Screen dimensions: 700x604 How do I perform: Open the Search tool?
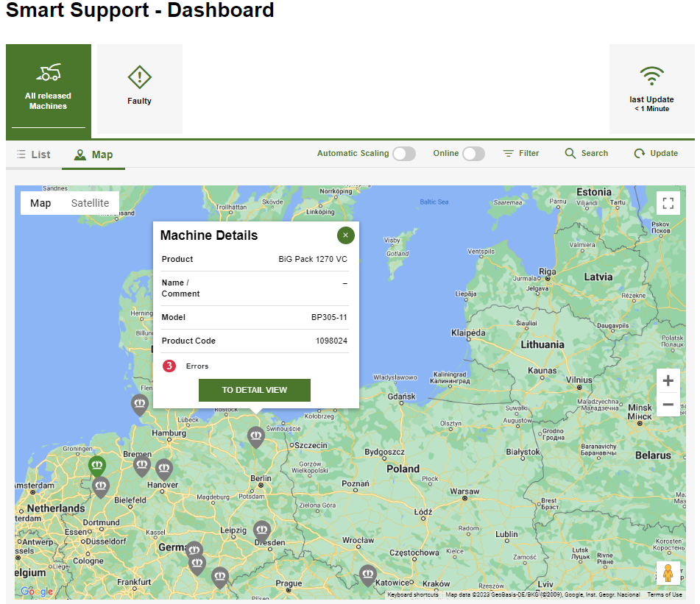(587, 154)
